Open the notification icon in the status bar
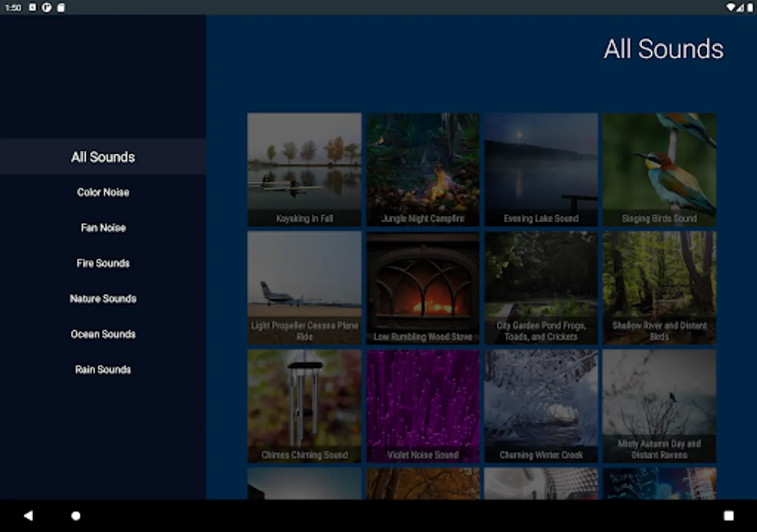 (x=44, y=8)
